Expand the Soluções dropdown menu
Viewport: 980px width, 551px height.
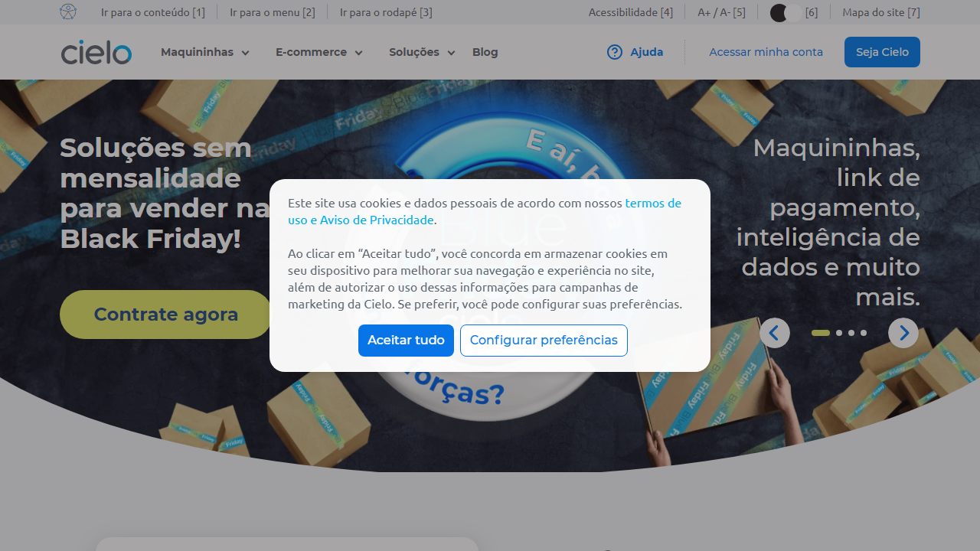[x=421, y=52]
